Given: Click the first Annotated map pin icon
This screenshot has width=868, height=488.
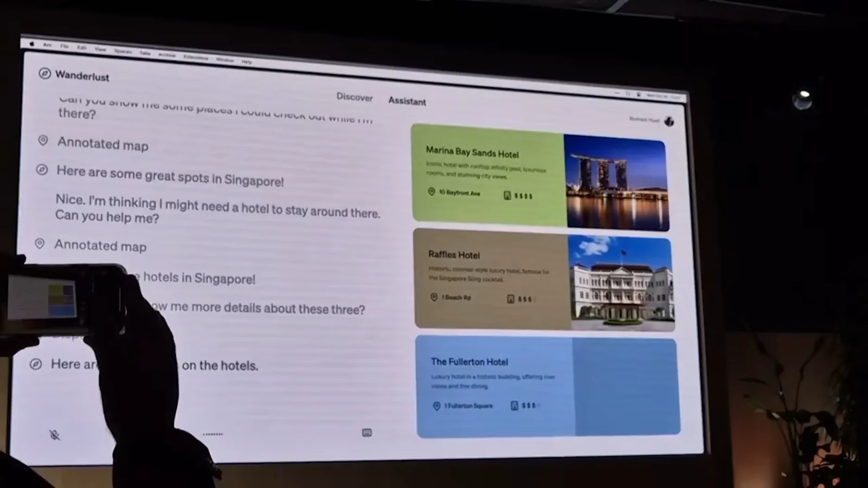Looking at the screenshot, I should pos(43,141).
